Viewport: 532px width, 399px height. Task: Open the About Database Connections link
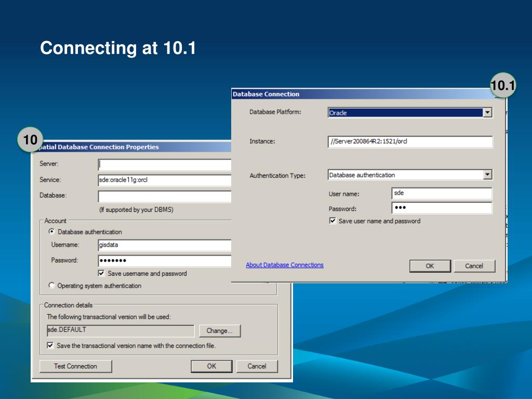click(x=285, y=265)
